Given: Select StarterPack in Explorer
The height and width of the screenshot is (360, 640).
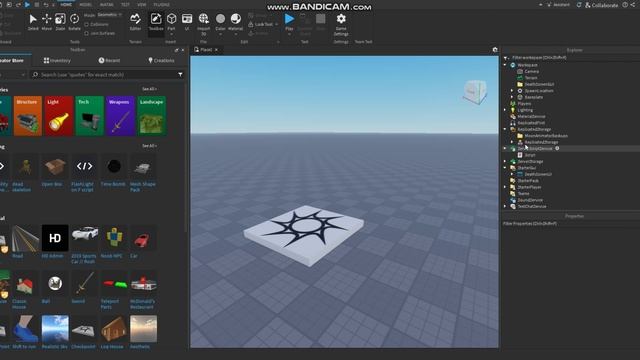Looking at the screenshot, I should coord(528,180).
